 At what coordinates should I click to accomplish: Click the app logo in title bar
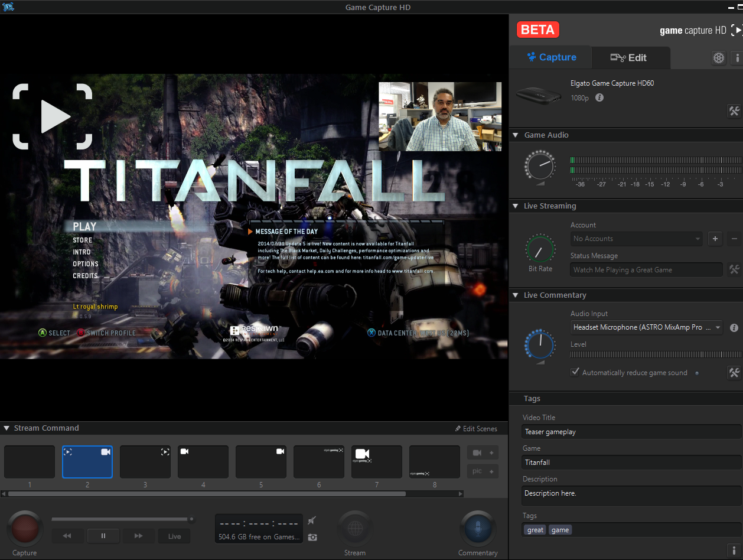[x=8, y=7]
